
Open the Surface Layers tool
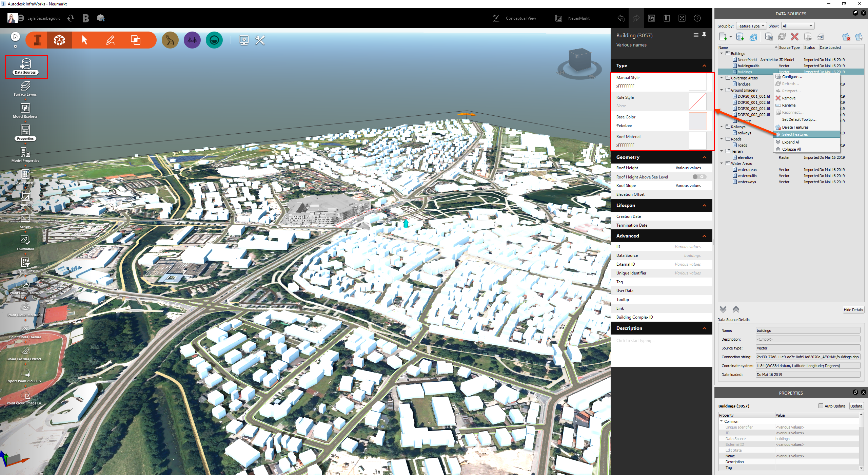25,86
